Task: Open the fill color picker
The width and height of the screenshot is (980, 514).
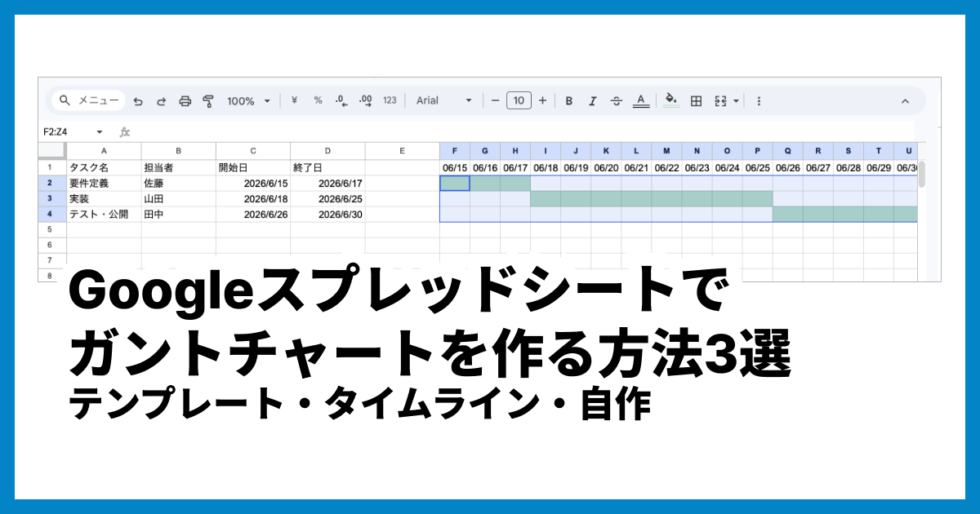Action: pyautogui.click(x=671, y=100)
